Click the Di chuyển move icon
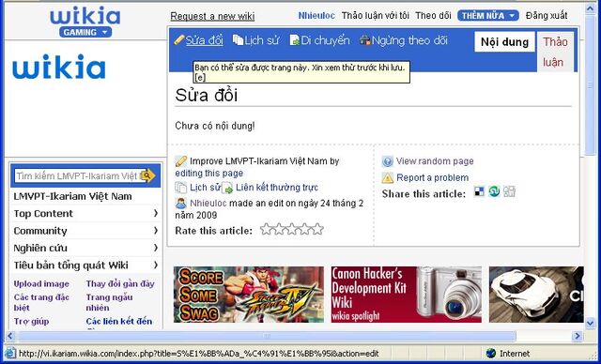The height and width of the screenshot is (364, 601). (x=294, y=40)
